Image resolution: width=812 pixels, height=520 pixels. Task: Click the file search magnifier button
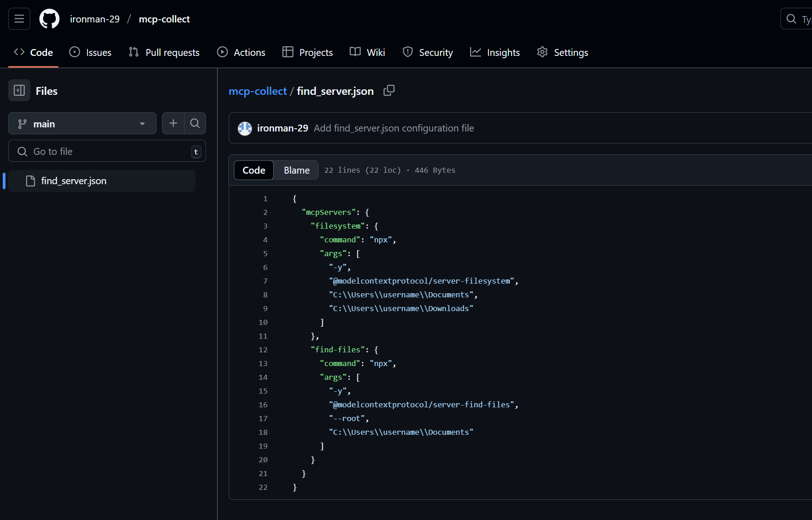pyautogui.click(x=195, y=123)
